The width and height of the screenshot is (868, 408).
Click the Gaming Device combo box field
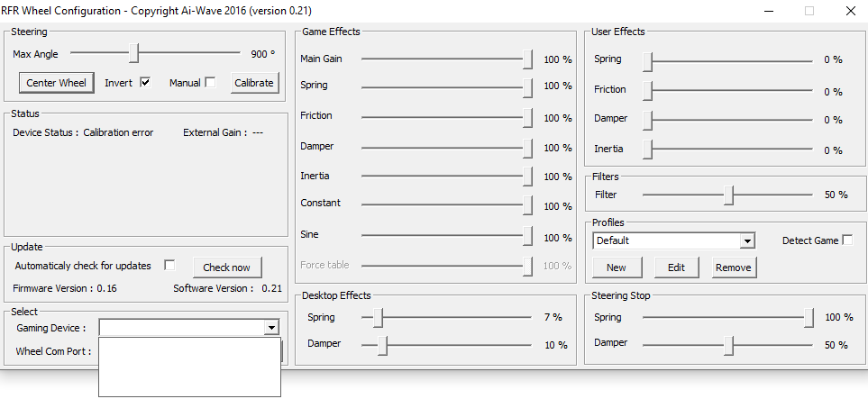(x=181, y=328)
